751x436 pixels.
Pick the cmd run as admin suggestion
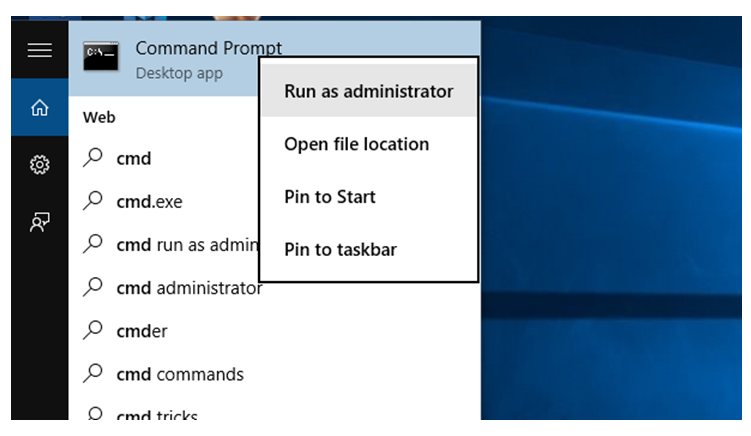(x=188, y=245)
